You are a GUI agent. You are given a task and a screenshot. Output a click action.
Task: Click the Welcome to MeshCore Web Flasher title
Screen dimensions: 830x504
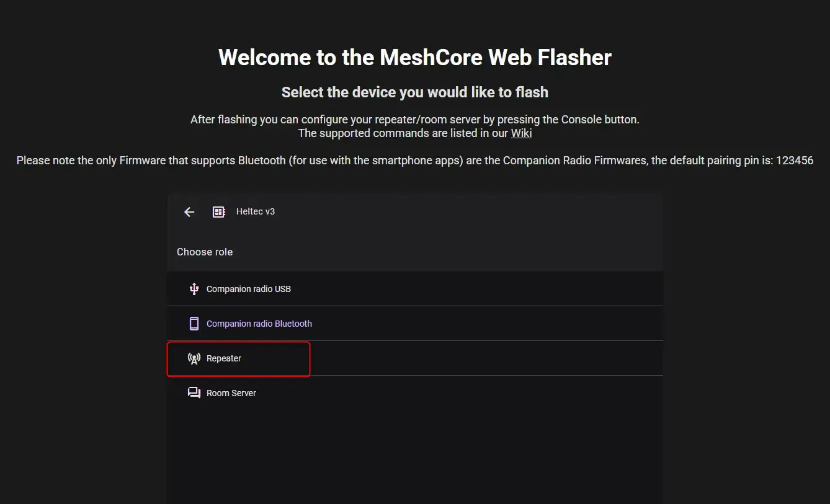[415, 58]
